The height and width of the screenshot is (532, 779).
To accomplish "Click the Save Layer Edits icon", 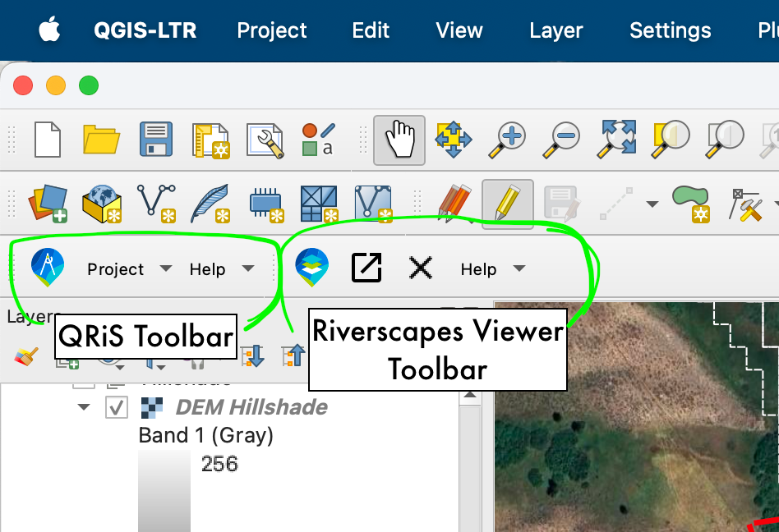I will 562,204.
